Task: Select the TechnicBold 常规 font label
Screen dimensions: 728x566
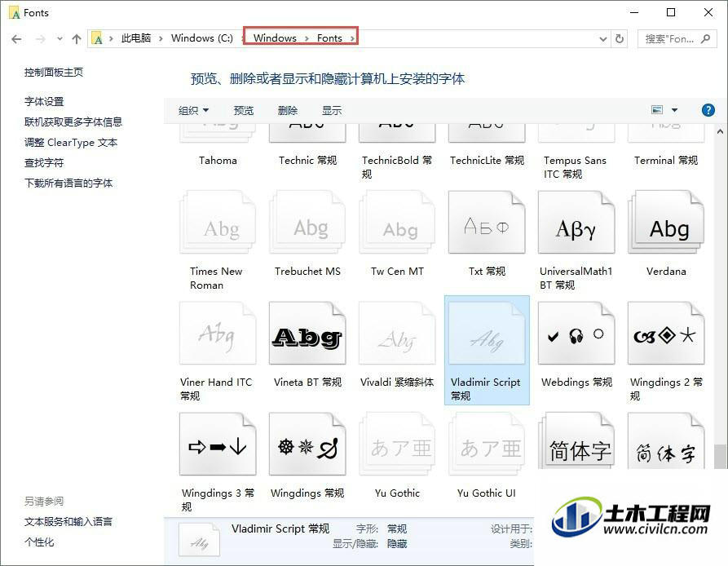Action: coord(397,167)
